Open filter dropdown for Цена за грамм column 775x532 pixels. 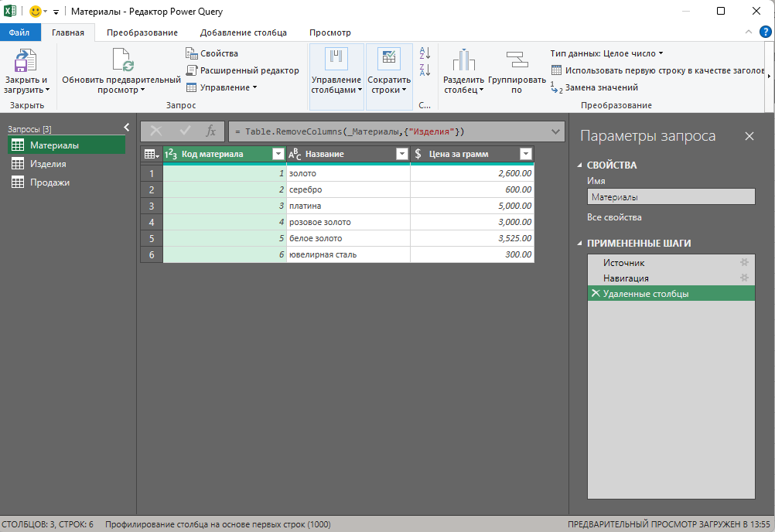click(526, 154)
